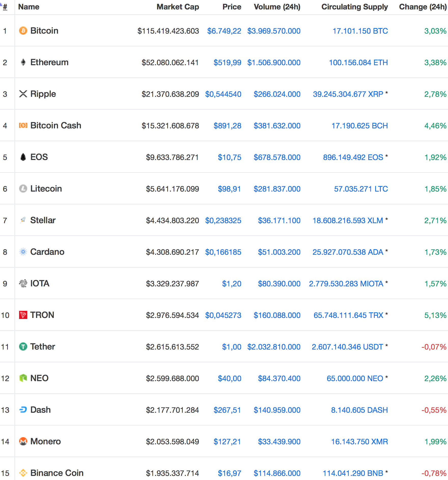Click supply 100.156.084 ETH

click(358, 63)
